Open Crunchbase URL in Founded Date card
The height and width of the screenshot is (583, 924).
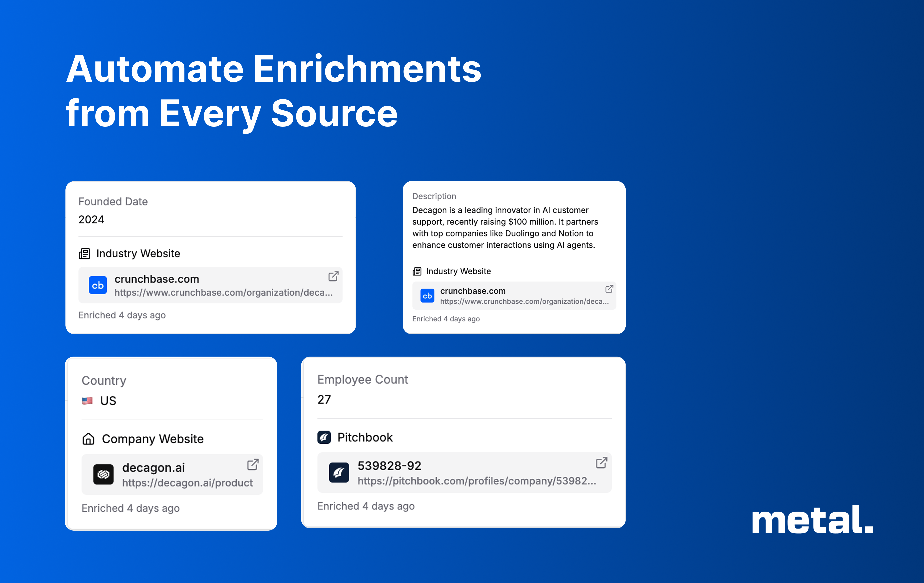223,293
